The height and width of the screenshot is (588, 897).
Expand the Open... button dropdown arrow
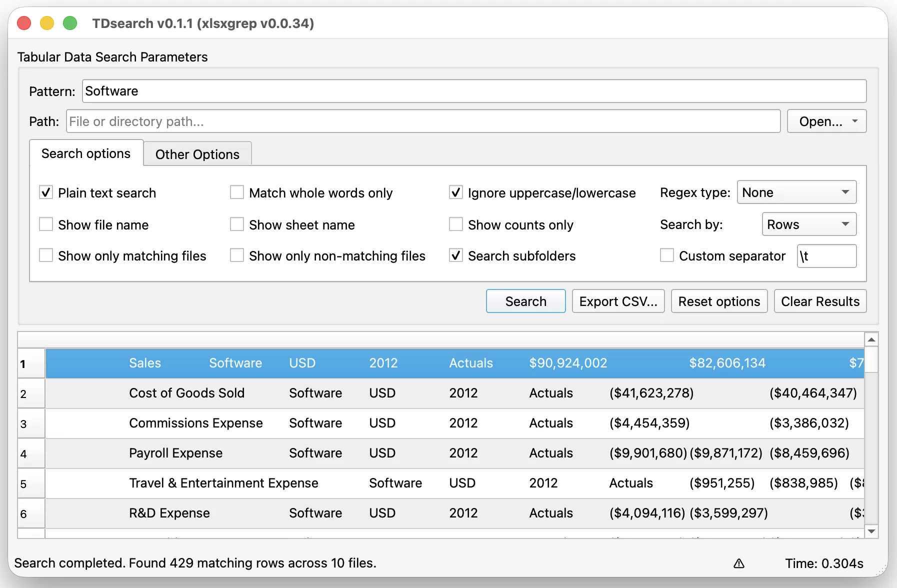[x=855, y=121]
